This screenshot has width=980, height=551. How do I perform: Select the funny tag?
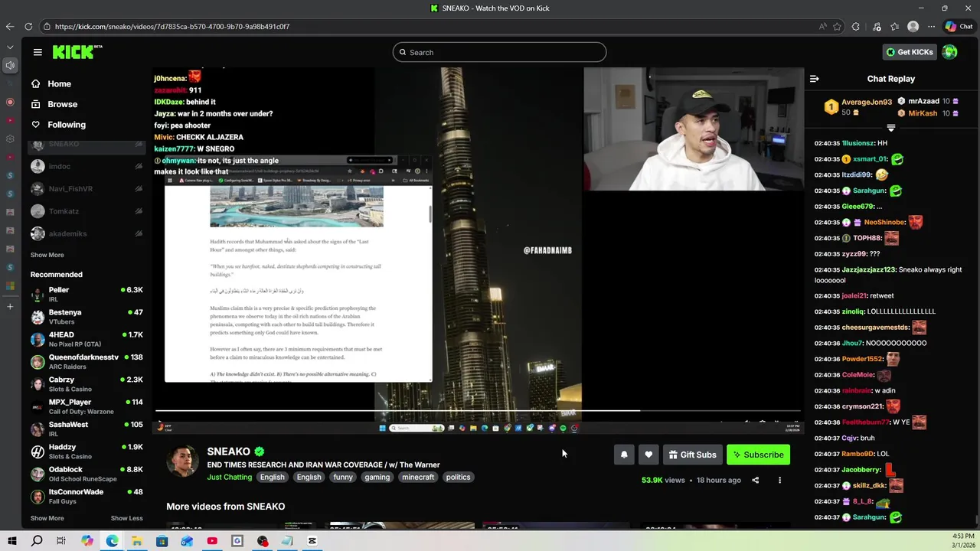tap(343, 477)
